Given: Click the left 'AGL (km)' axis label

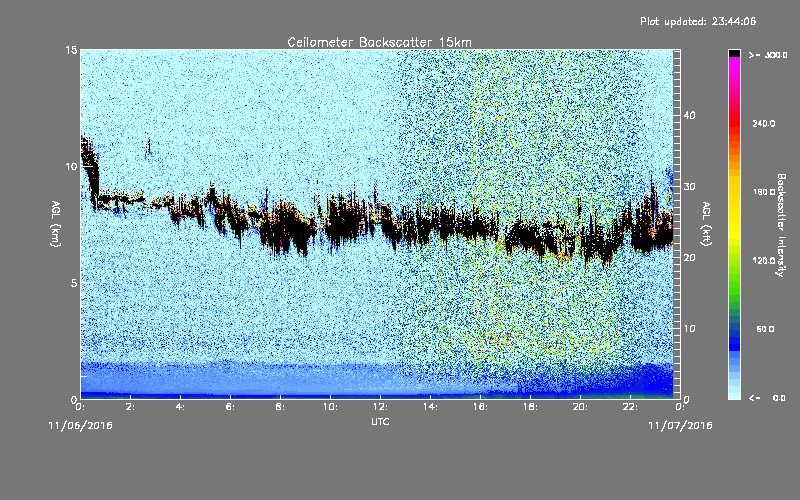Looking at the screenshot, I should (x=56, y=224).
